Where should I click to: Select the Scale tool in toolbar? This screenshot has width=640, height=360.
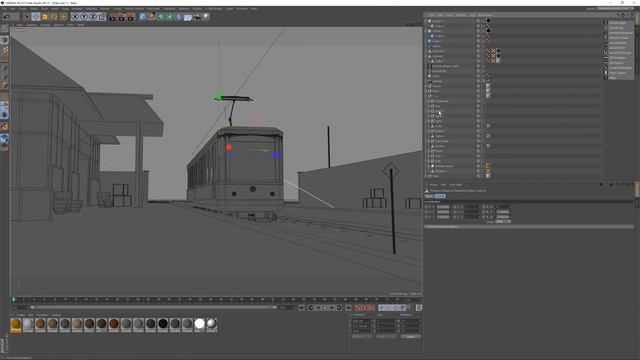click(45, 17)
